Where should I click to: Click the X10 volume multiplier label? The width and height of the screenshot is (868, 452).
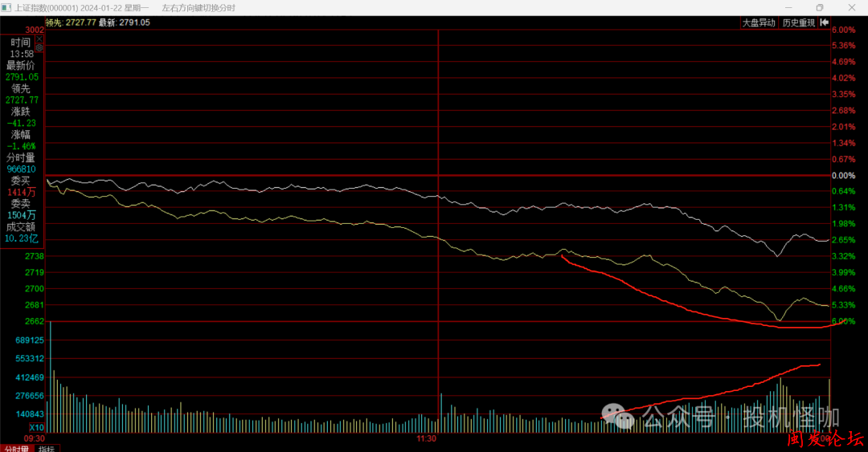pos(36,427)
